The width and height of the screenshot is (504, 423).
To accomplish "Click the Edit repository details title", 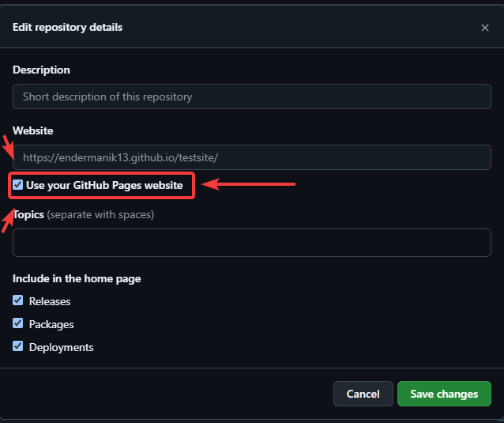I will [x=67, y=28].
